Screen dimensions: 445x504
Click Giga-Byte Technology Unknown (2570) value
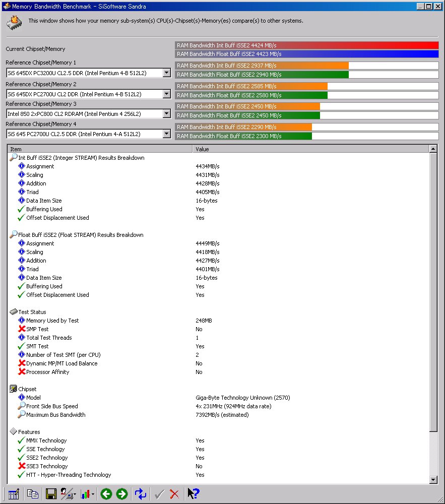pos(242,398)
